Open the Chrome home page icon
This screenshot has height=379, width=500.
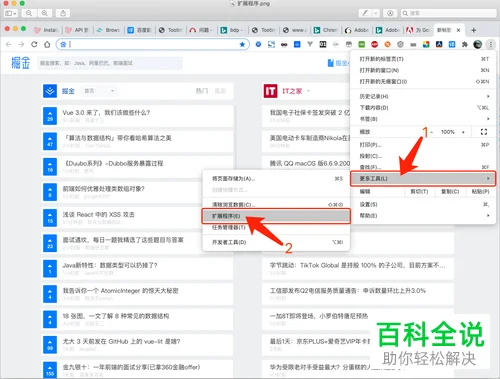pyautogui.click(x=47, y=44)
